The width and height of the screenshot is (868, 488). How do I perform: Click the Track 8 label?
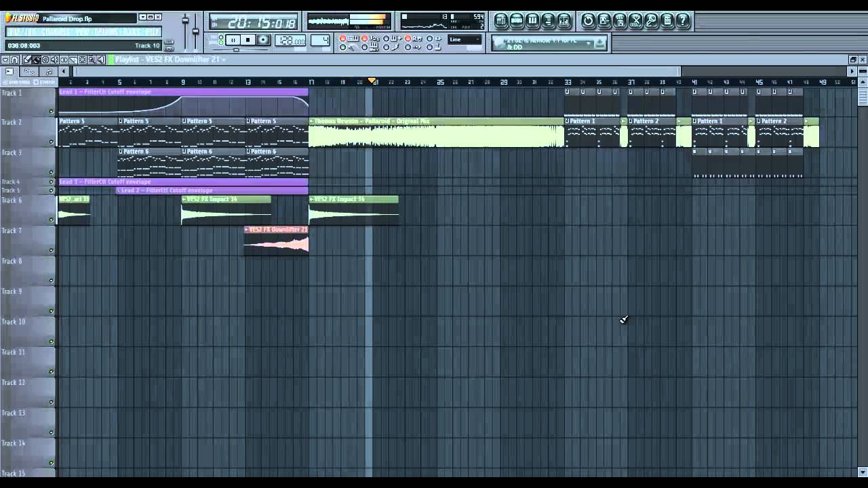coord(12,261)
